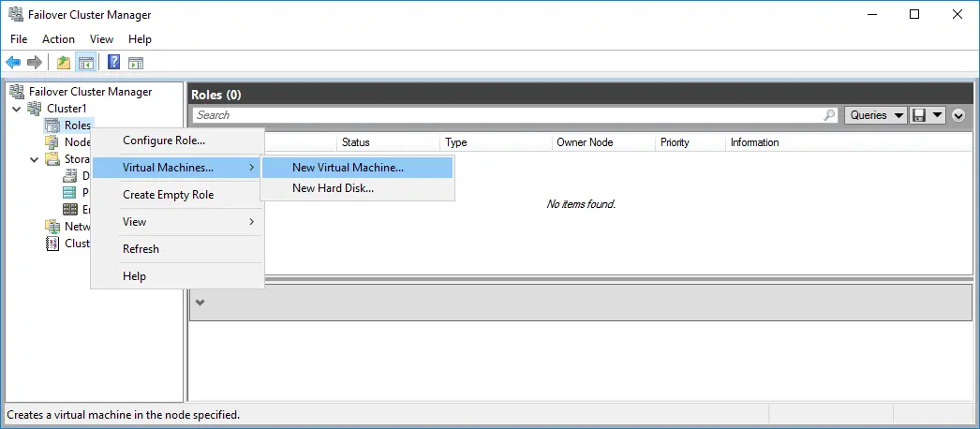980x429 pixels.
Task: Open the File menu
Action: pyautogui.click(x=19, y=39)
